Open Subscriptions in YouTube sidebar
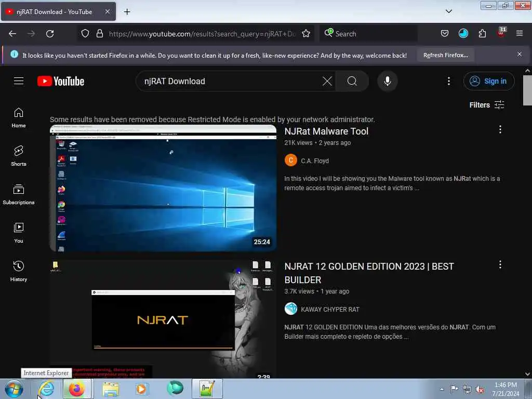The width and height of the screenshot is (532, 399). tap(19, 194)
